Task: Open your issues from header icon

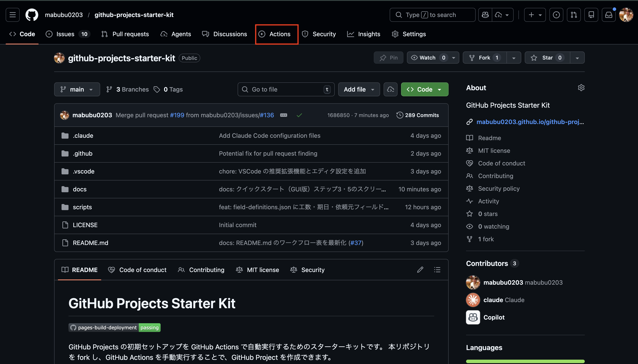Action: point(556,15)
